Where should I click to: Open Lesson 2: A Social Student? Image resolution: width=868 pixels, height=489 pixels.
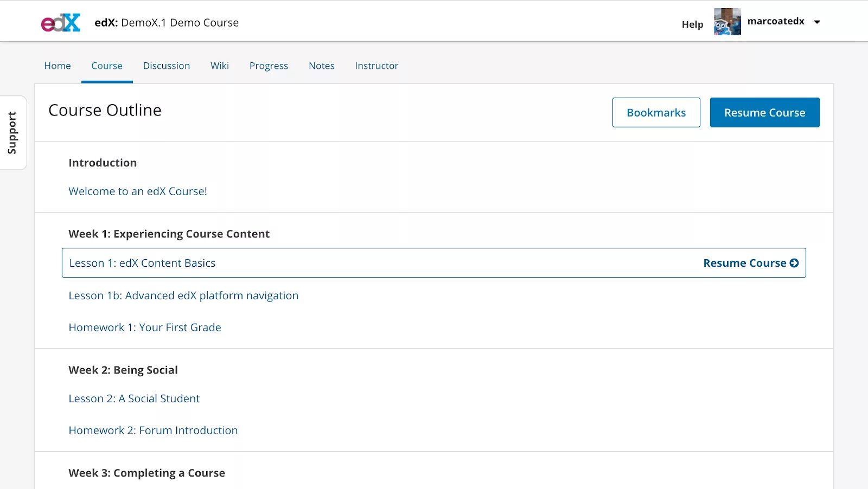click(134, 398)
